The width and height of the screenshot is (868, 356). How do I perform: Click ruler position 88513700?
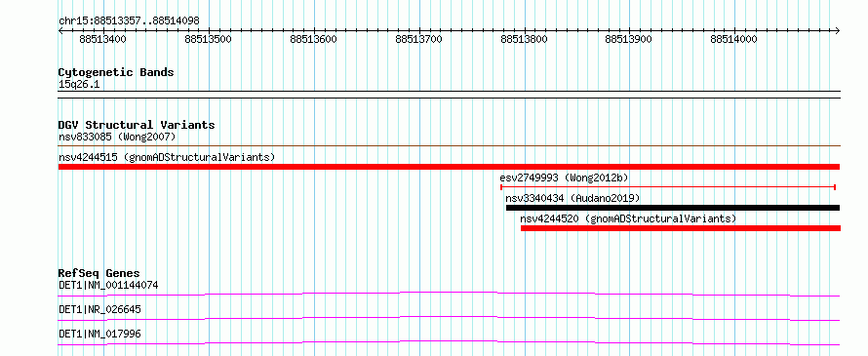[x=419, y=39]
